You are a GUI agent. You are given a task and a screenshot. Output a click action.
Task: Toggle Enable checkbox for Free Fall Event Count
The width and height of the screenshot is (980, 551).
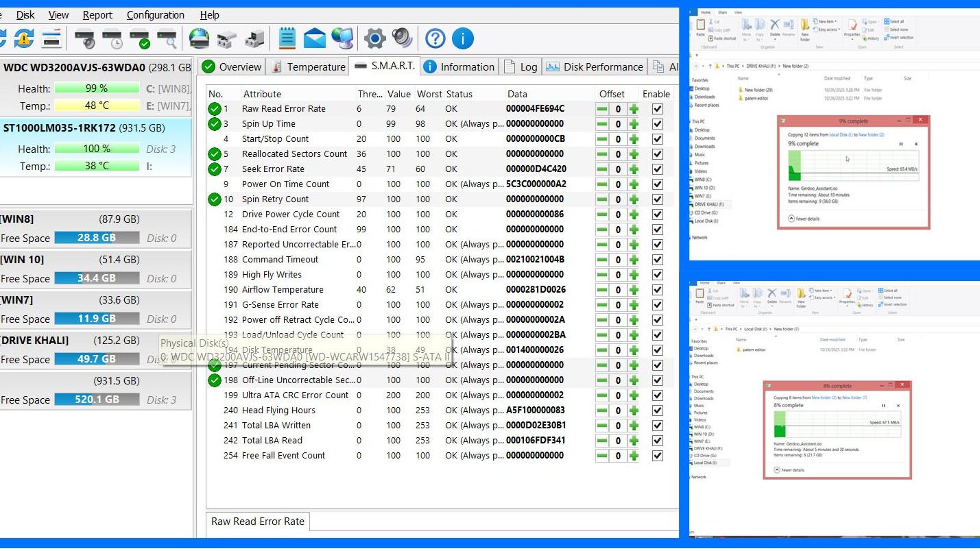coord(657,456)
